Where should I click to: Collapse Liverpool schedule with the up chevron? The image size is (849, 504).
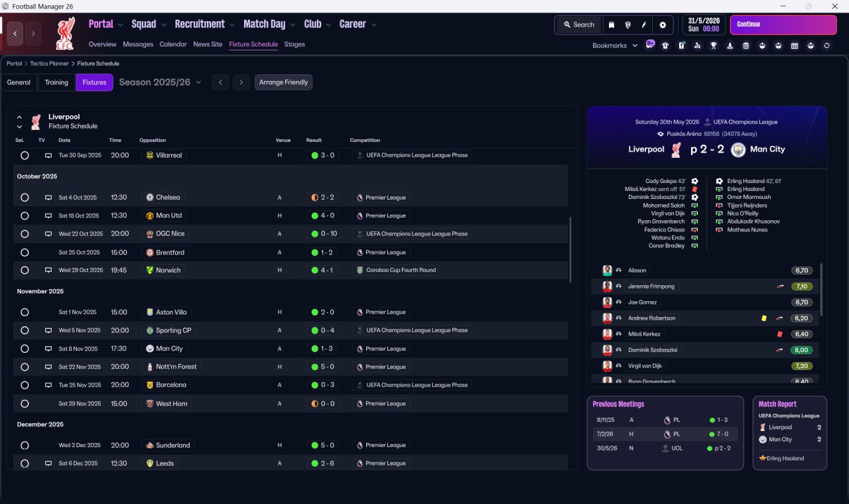pos(19,117)
